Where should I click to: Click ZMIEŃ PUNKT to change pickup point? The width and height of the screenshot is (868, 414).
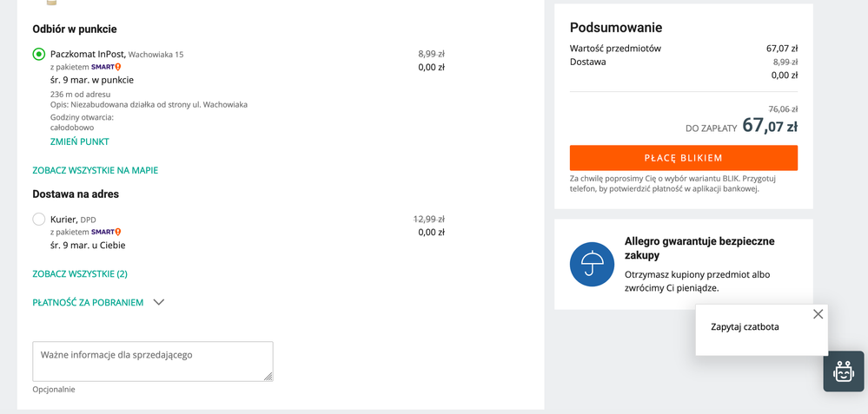[80, 141]
